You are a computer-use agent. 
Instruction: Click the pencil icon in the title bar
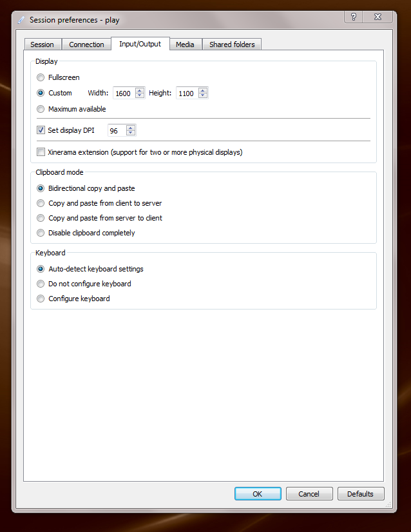21,20
